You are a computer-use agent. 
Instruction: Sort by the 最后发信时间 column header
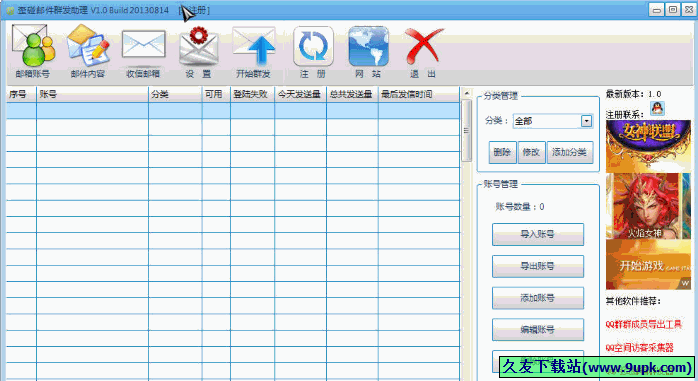click(x=419, y=94)
